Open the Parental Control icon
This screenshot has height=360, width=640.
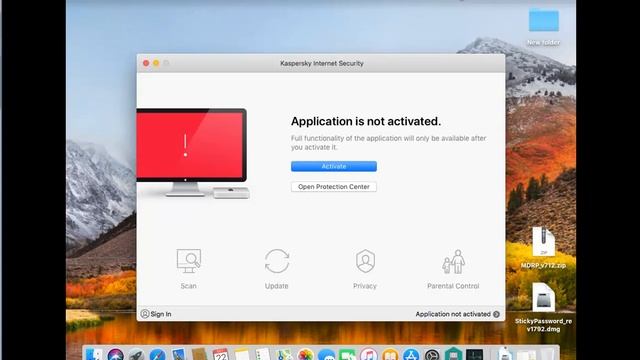point(453,262)
